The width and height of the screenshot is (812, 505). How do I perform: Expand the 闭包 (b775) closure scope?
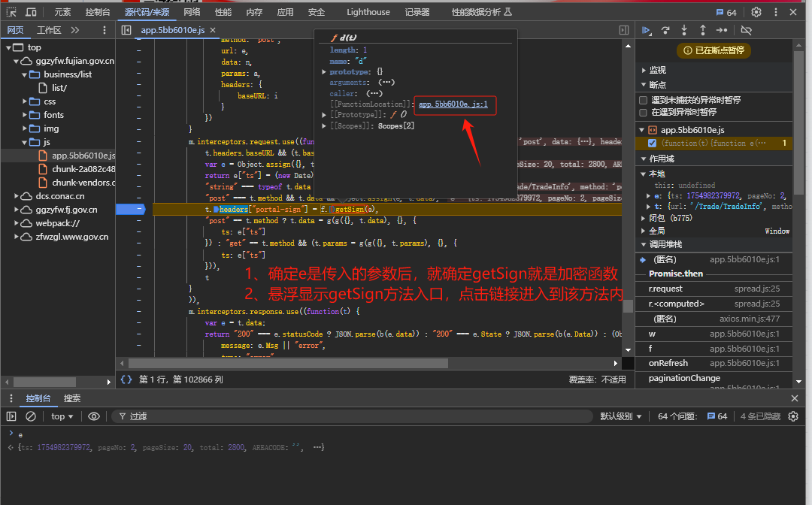[643, 218]
